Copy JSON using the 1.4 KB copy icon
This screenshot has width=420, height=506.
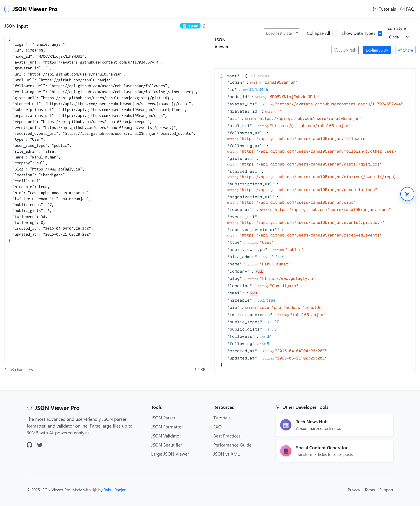coord(185,26)
